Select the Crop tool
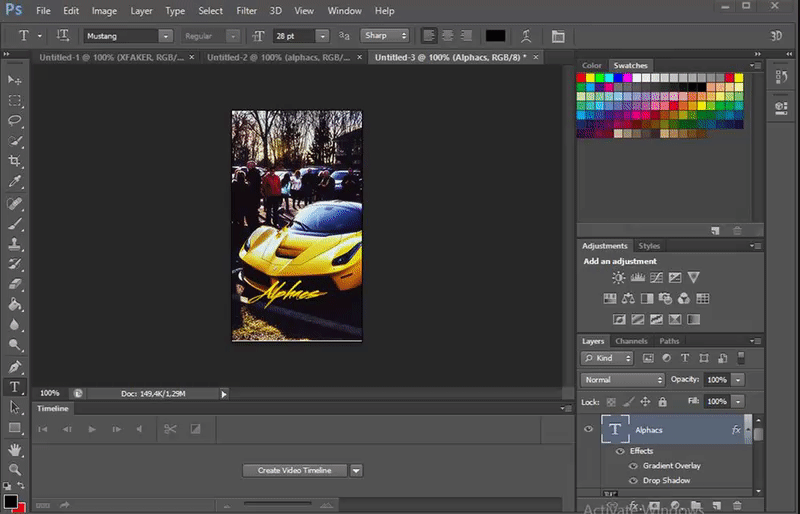 tap(15, 161)
